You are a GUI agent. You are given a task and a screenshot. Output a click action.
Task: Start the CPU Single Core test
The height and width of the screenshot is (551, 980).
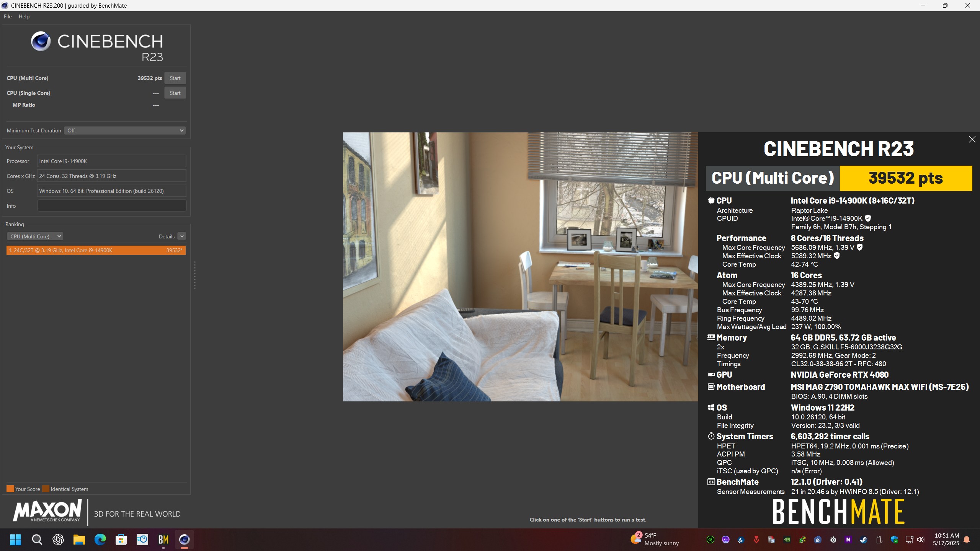pyautogui.click(x=175, y=93)
